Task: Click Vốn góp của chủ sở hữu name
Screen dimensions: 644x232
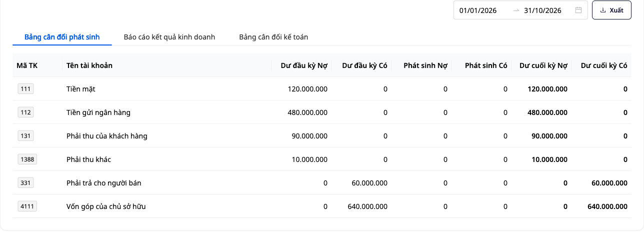Action: (x=106, y=206)
